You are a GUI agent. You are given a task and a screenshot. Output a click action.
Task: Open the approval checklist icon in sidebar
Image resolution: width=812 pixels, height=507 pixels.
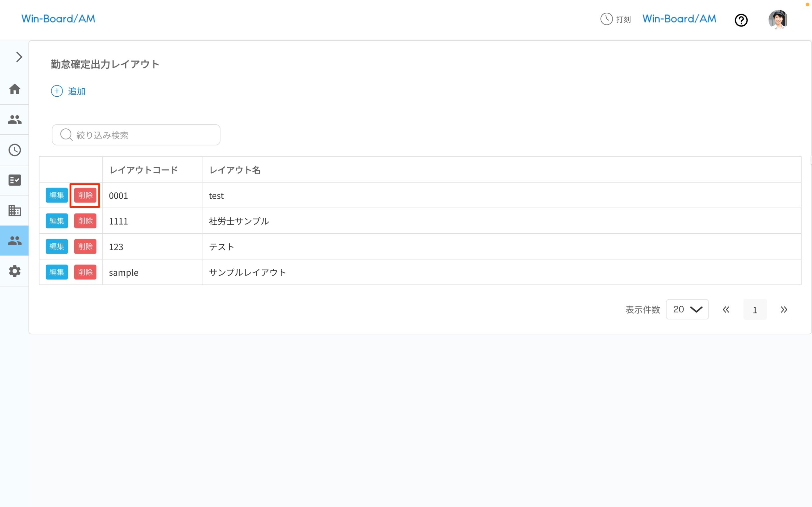(x=14, y=180)
